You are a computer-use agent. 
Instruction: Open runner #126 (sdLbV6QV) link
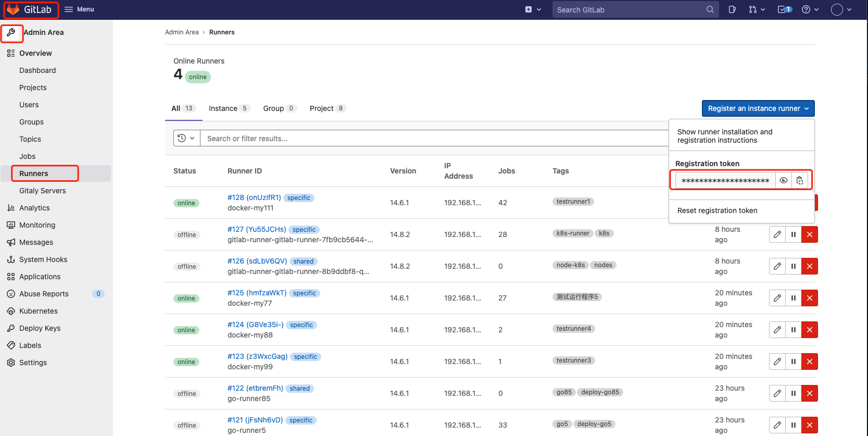(257, 261)
